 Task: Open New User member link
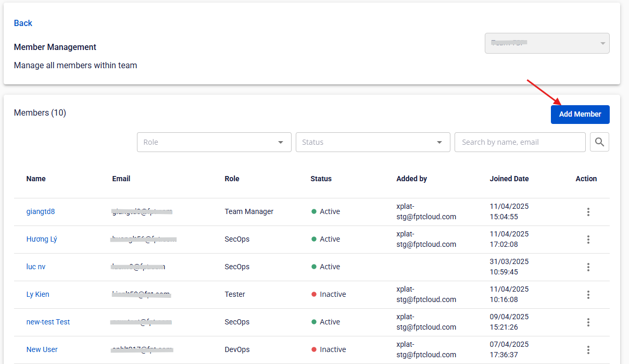[x=42, y=349]
